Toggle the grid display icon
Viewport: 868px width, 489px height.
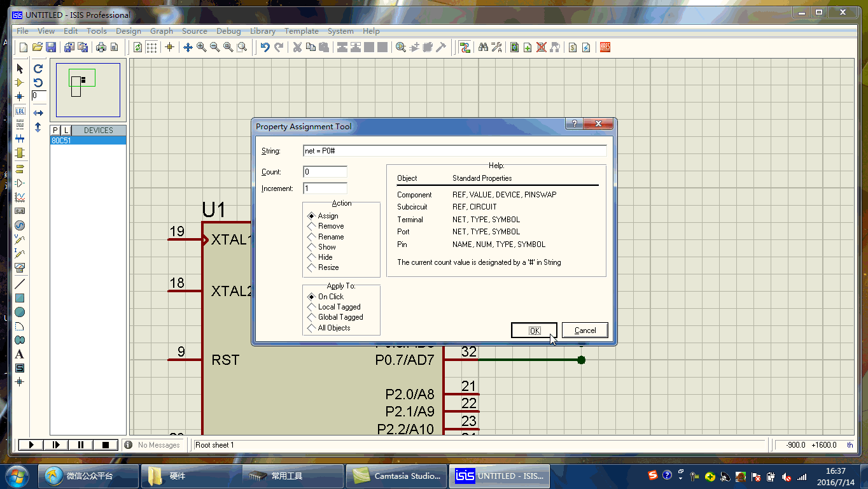151,47
